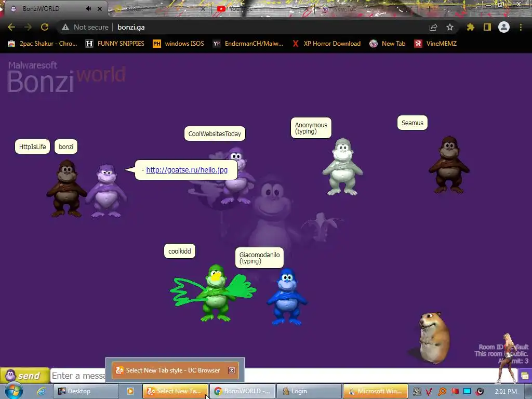Click the Anonymous (typing) name tag

tap(311, 128)
